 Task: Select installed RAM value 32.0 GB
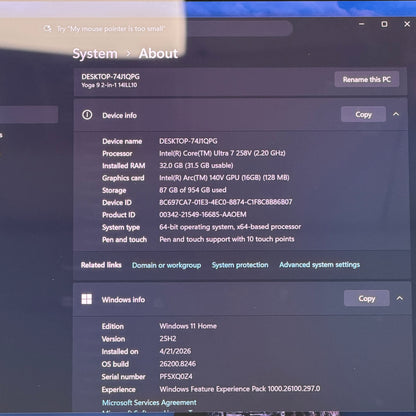[x=196, y=165]
